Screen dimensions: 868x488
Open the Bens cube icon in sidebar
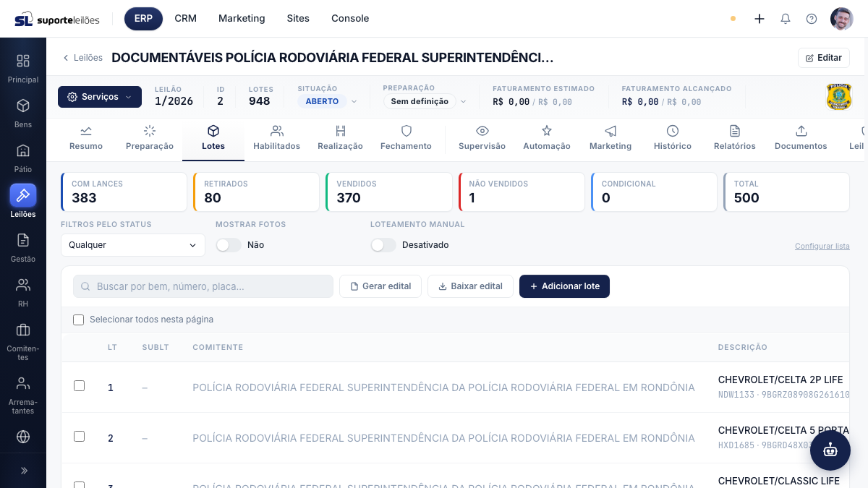[x=23, y=106]
